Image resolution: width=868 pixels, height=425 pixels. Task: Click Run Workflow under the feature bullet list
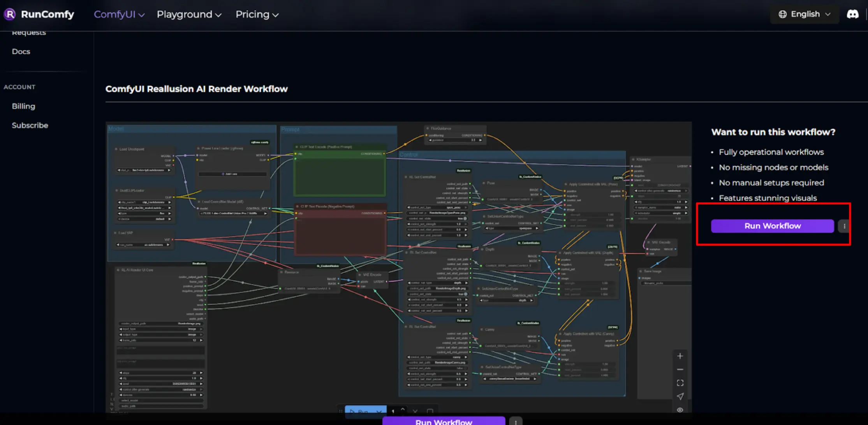tap(772, 226)
